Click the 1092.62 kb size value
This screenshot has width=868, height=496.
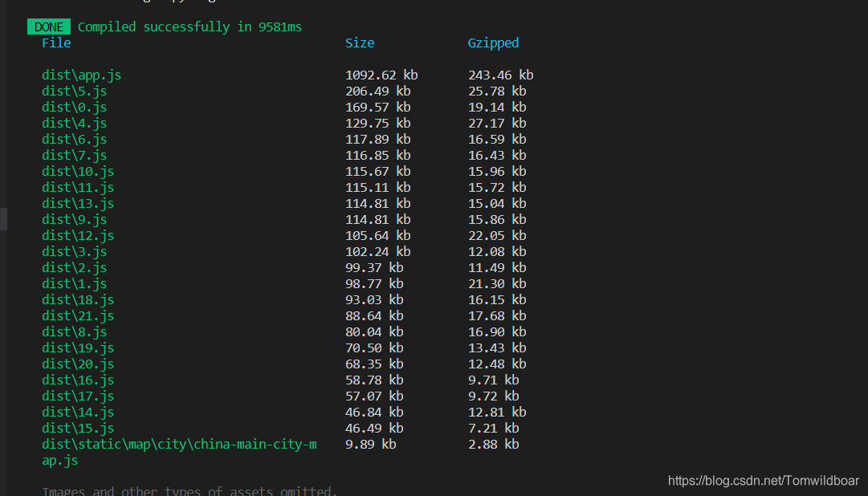pos(381,75)
